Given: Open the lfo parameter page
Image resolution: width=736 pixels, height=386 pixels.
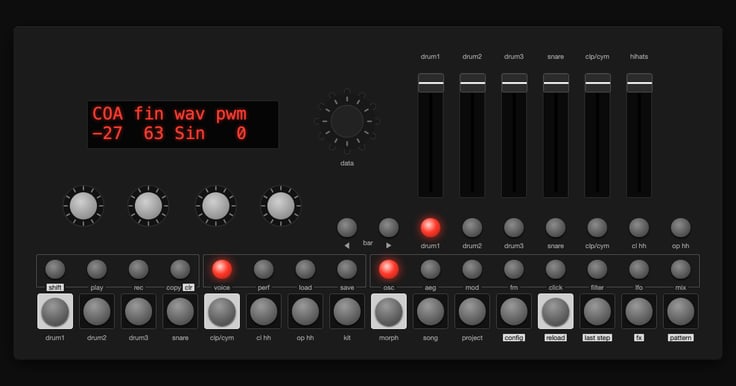Looking at the screenshot, I should pyautogui.click(x=639, y=270).
